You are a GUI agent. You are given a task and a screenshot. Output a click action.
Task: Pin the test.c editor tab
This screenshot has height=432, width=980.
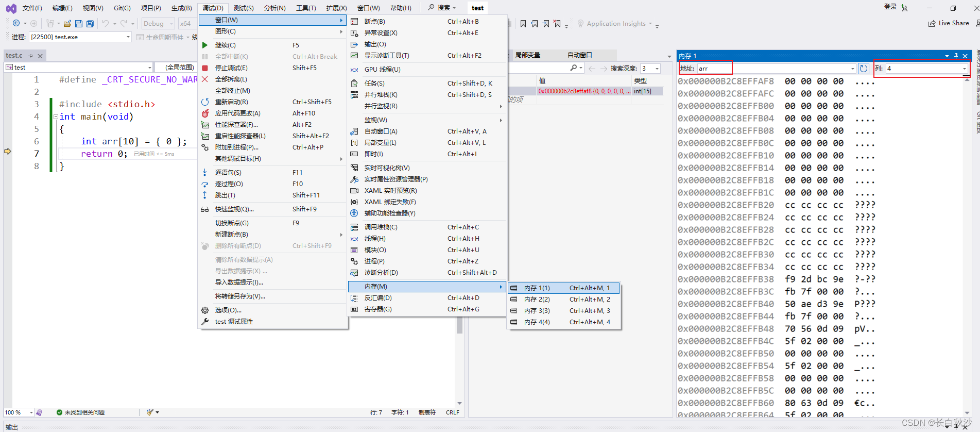click(31, 56)
